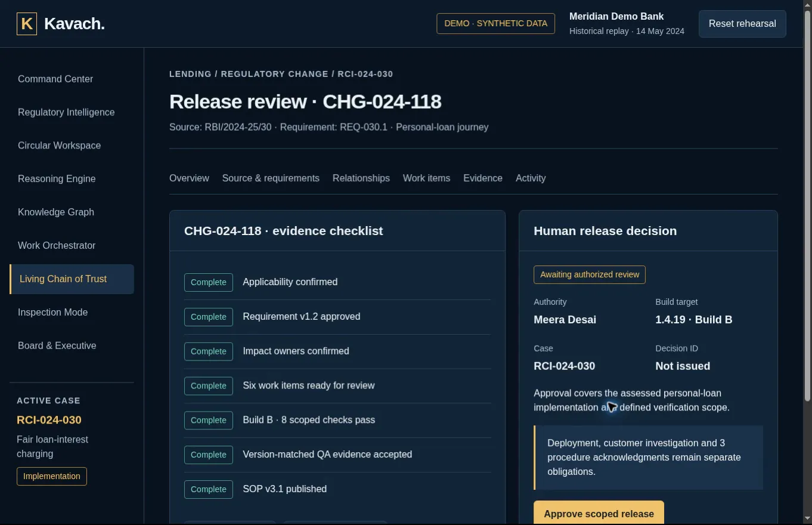Click the DEMO · SYNTHETIC DATA badge
The height and width of the screenshot is (525, 812).
pyautogui.click(x=496, y=24)
